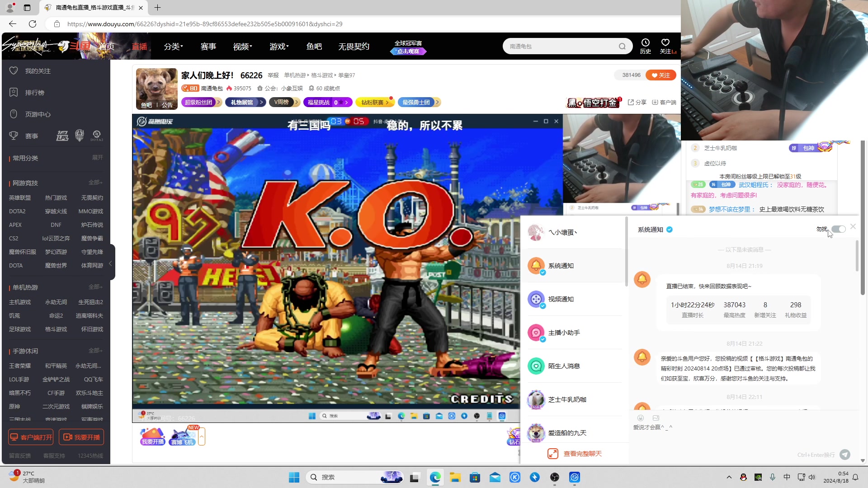Click 查看完整聊天 link

575,454
